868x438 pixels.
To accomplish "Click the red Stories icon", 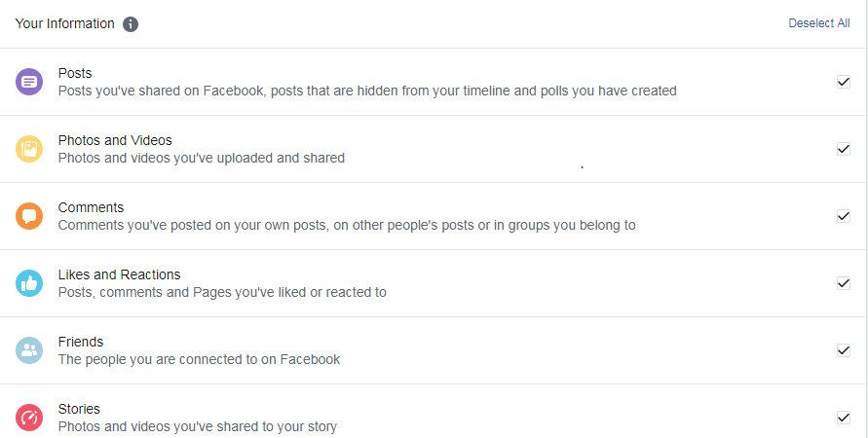I will 29,418.
